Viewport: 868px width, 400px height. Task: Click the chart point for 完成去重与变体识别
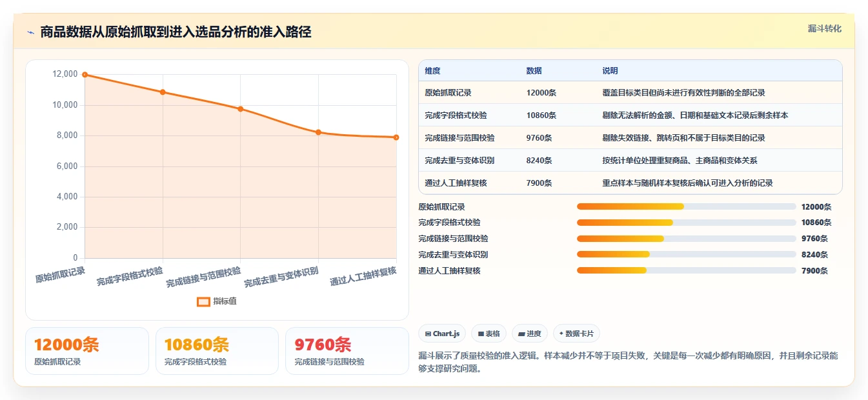pos(318,132)
